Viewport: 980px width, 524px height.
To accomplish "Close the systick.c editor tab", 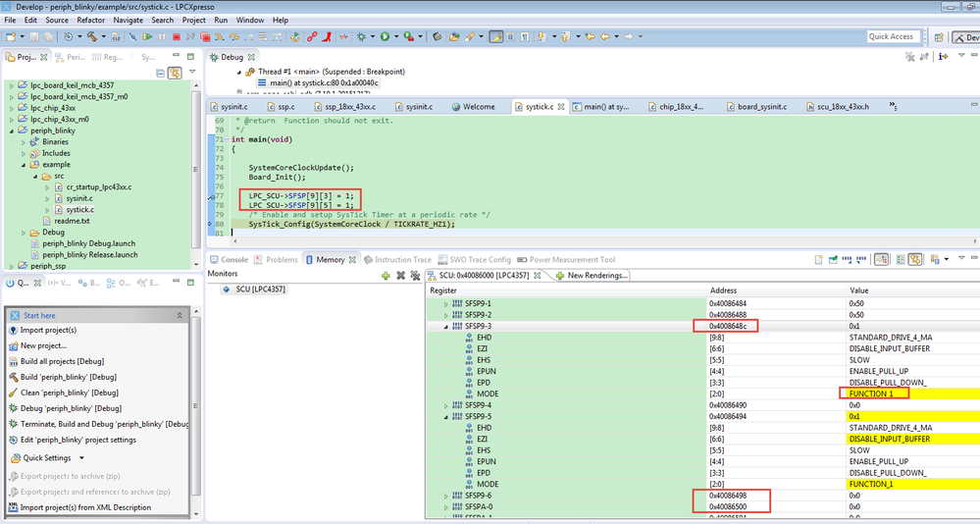I will point(560,107).
